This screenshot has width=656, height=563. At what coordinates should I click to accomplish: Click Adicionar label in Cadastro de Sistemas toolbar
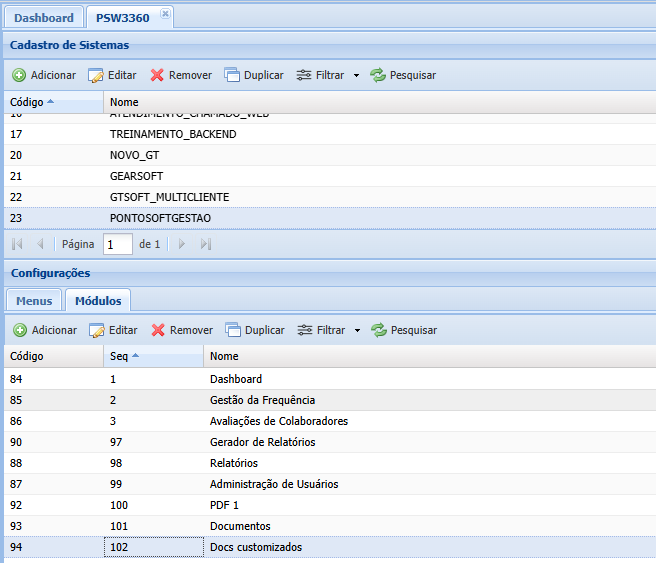pos(53,75)
